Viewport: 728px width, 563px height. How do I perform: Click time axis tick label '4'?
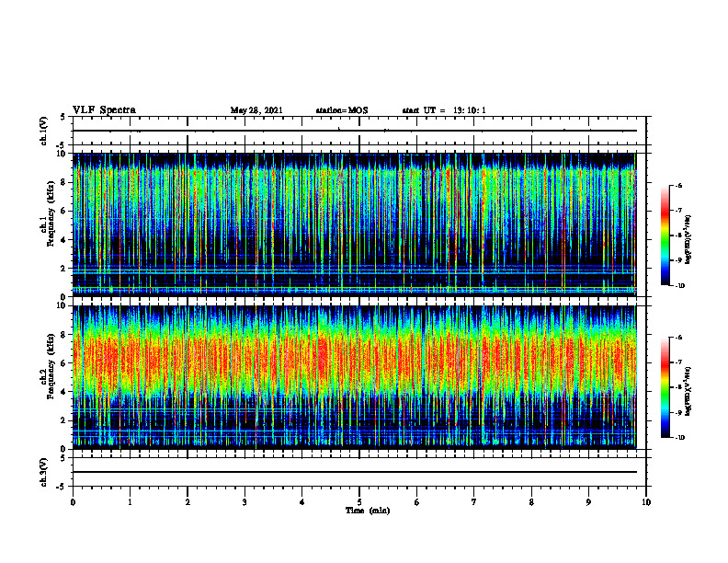click(x=302, y=502)
